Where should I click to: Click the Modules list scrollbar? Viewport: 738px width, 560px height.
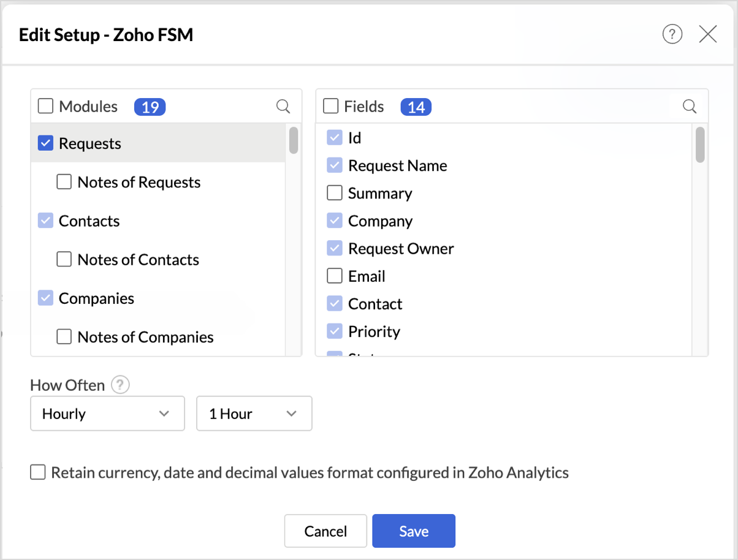coord(294,141)
